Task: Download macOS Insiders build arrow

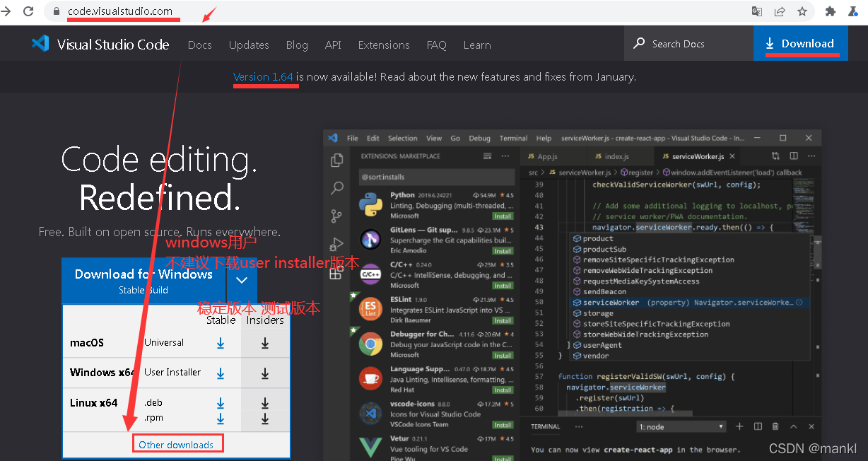Action: coord(265,343)
